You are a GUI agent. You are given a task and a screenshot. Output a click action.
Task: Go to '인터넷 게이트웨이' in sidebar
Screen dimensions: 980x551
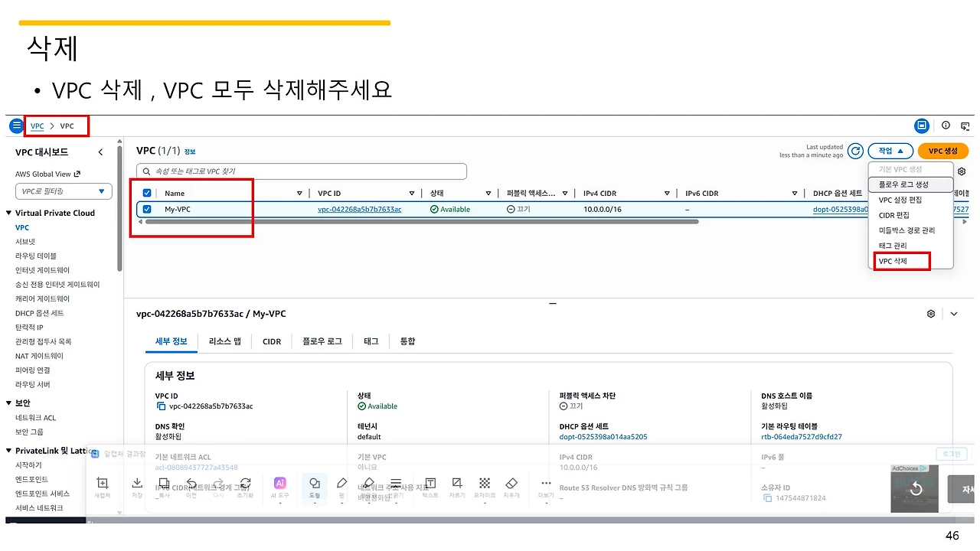tap(42, 270)
